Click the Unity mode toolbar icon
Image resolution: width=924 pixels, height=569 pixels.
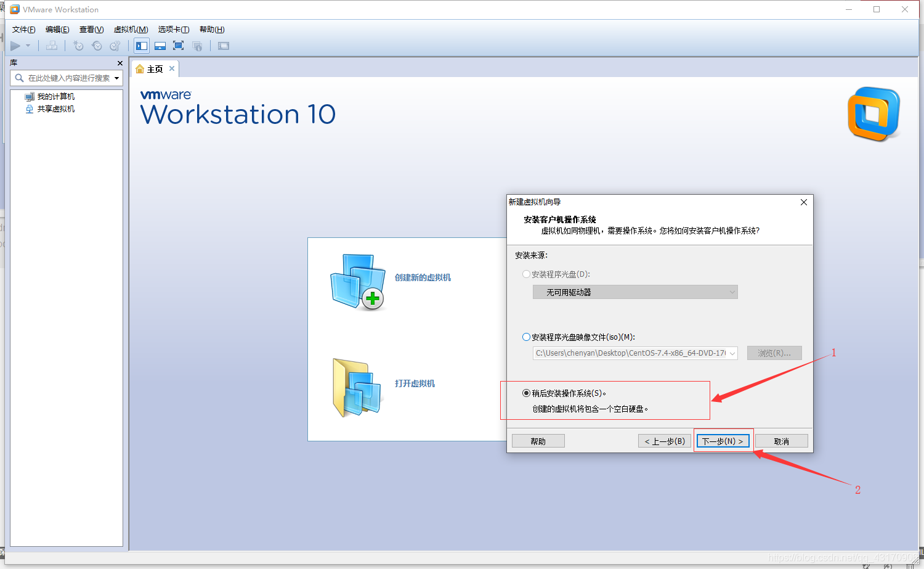[x=197, y=46]
